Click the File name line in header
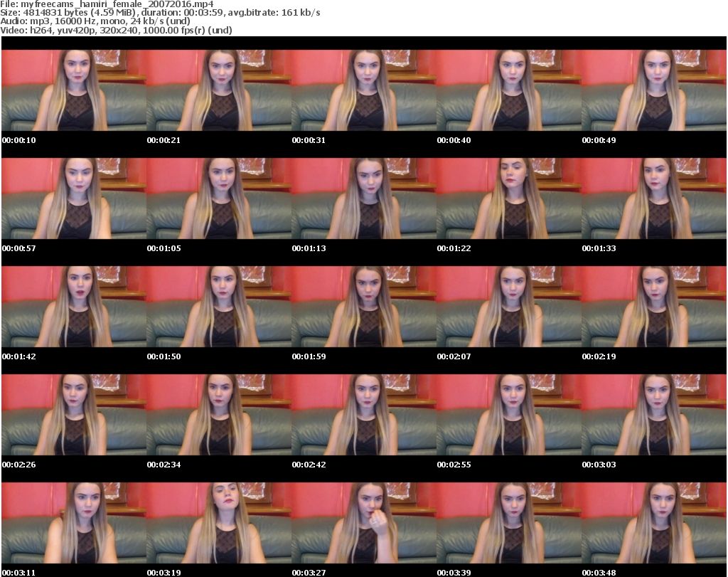This screenshot has height=577, width=728. (107, 4)
